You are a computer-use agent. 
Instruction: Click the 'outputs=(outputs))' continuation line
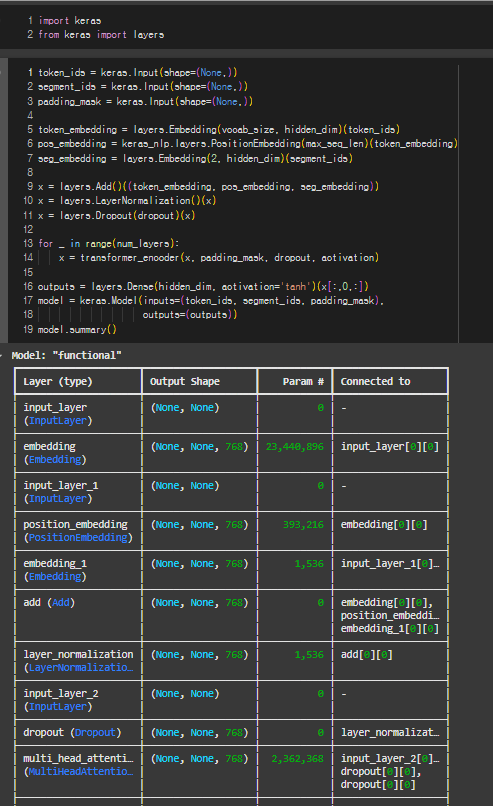click(190, 314)
